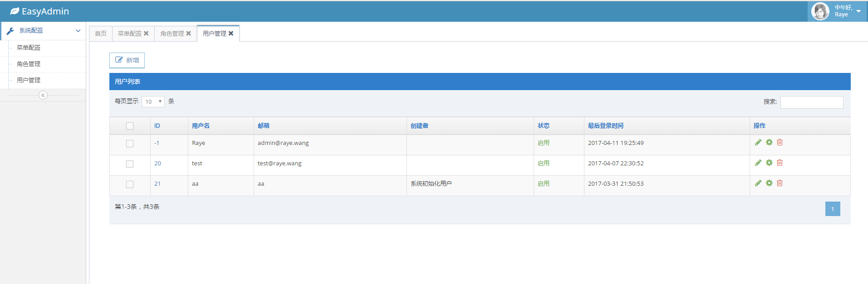Click the ID cell 21
Image resolution: width=868 pixels, height=284 pixels.
tap(157, 184)
